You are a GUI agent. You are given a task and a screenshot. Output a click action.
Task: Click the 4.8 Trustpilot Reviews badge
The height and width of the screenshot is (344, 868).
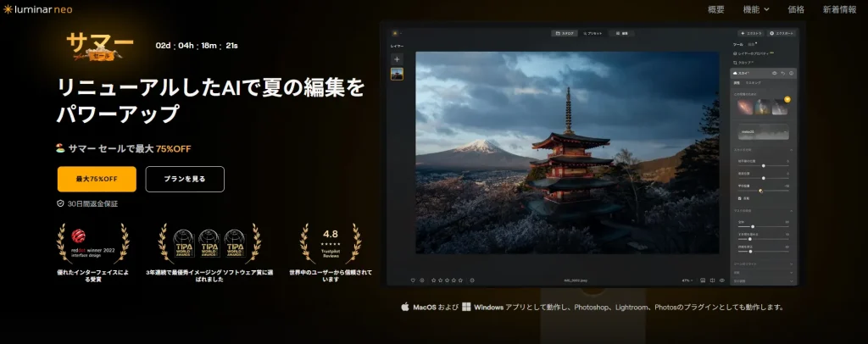click(331, 243)
